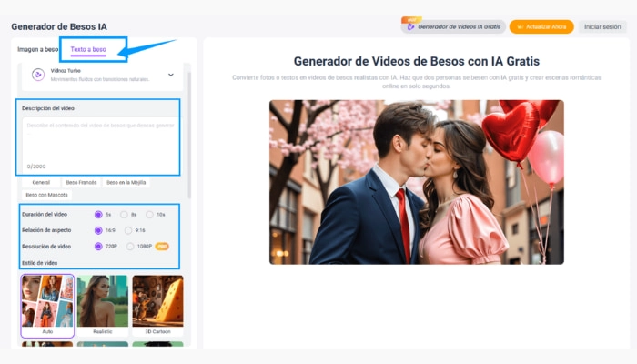Choose the Beso en la Mejilla preset
Image resolution: width=637 pixels, height=364 pixels.
click(x=126, y=182)
